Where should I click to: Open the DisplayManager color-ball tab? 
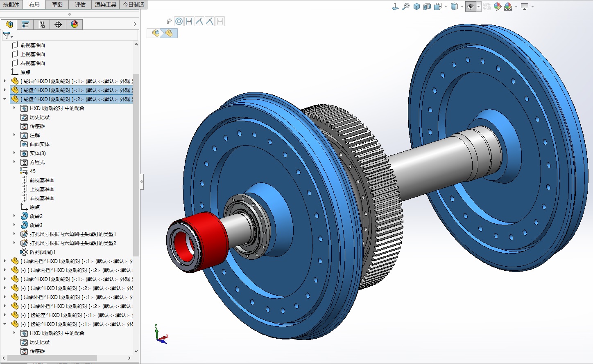[x=75, y=25]
